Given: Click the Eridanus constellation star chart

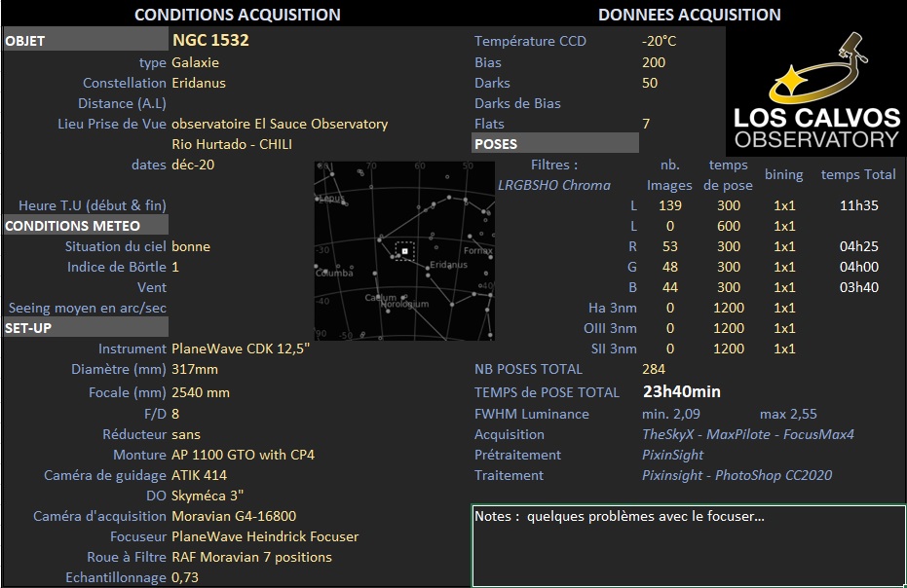Looking at the screenshot, I should point(404,250).
